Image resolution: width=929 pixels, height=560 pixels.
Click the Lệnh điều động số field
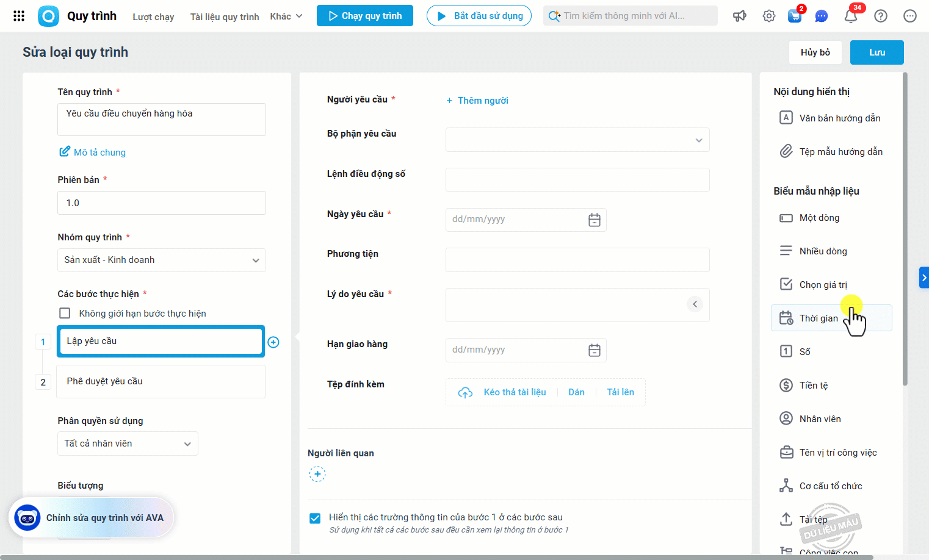pos(577,180)
